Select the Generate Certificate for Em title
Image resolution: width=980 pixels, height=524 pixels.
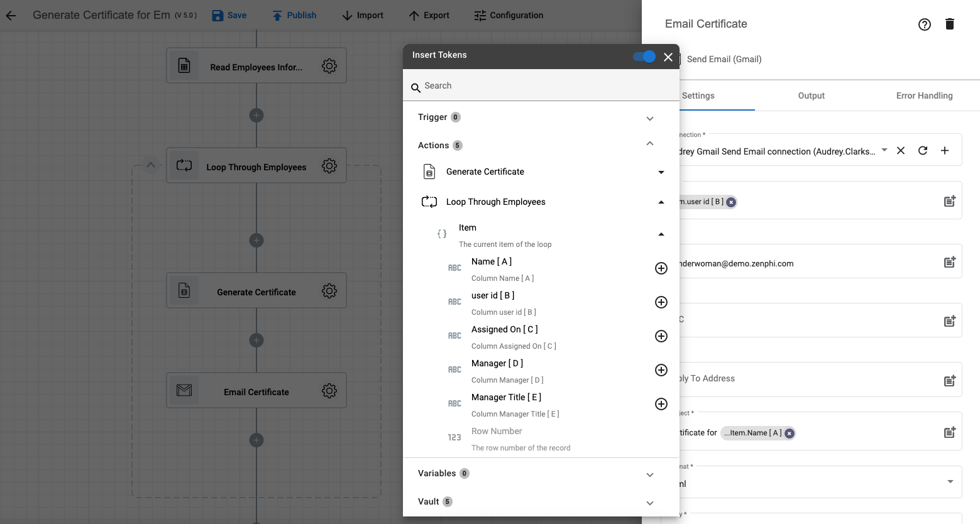[101, 15]
